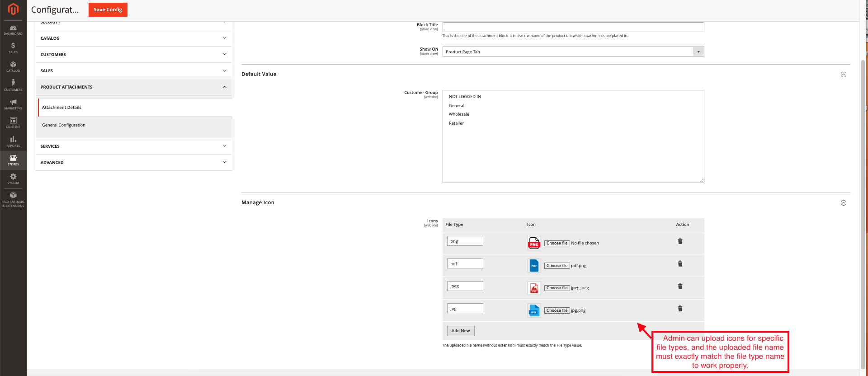
Task: Choose file for the png row
Action: click(x=557, y=243)
